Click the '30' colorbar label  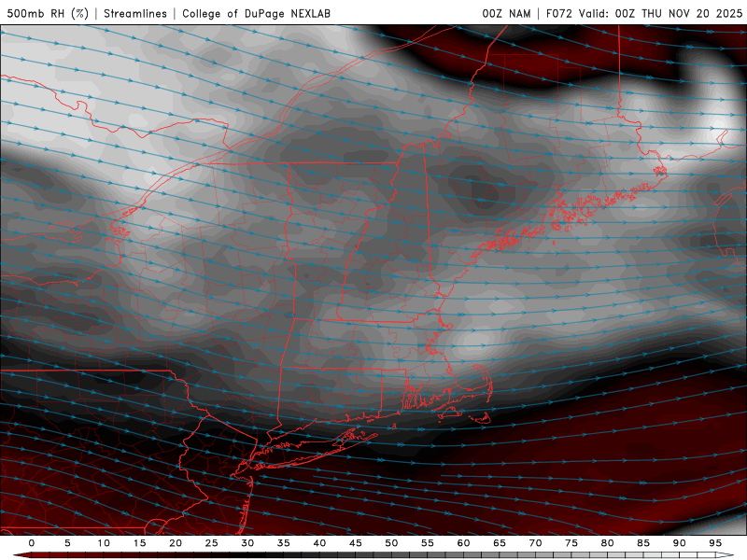pyautogui.click(x=247, y=543)
